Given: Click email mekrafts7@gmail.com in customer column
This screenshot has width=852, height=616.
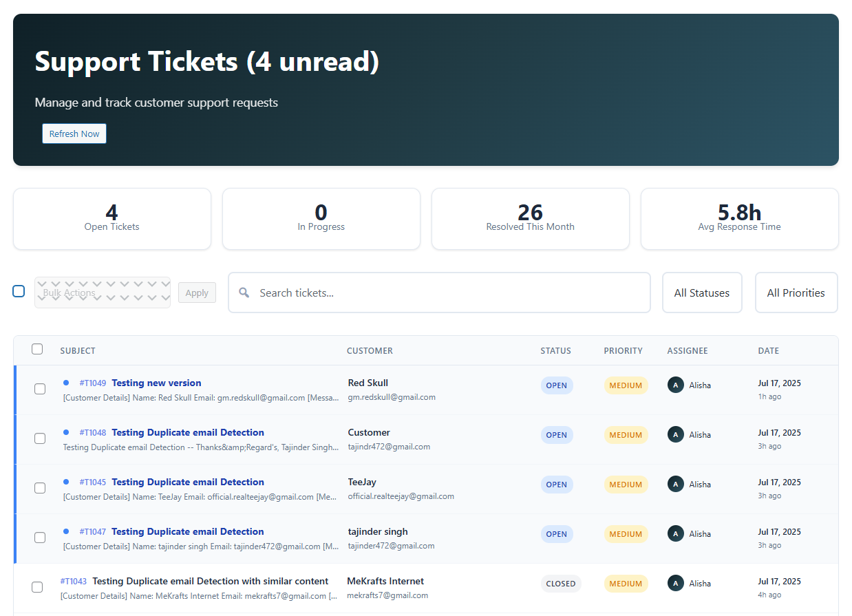Looking at the screenshot, I should tap(387, 595).
